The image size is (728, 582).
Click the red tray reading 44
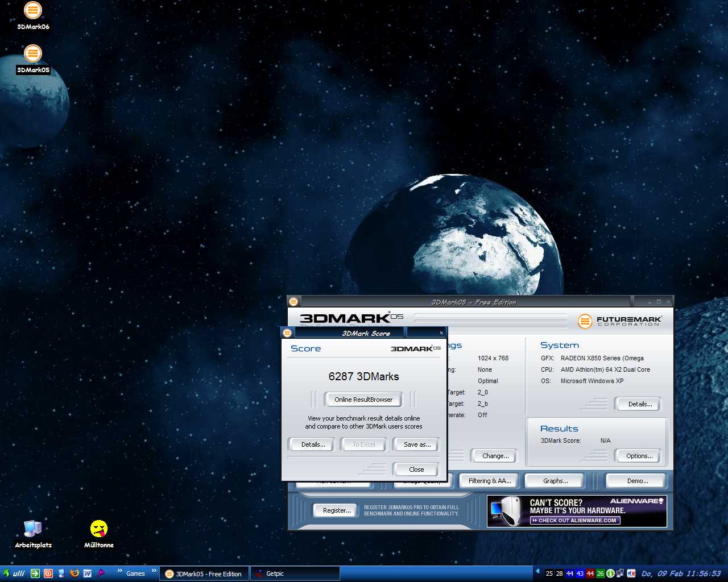tap(590, 573)
